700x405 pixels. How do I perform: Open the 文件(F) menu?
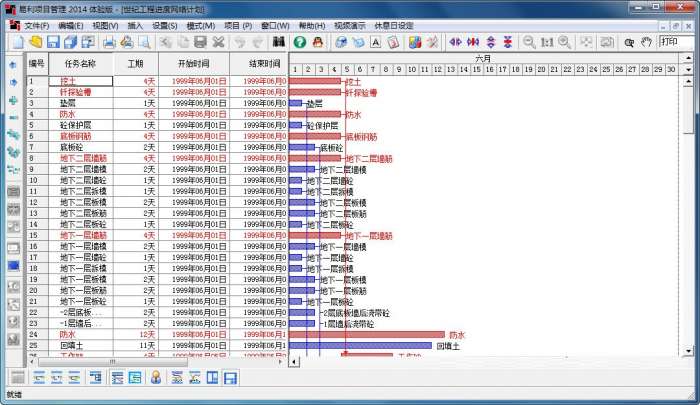tap(36, 24)
